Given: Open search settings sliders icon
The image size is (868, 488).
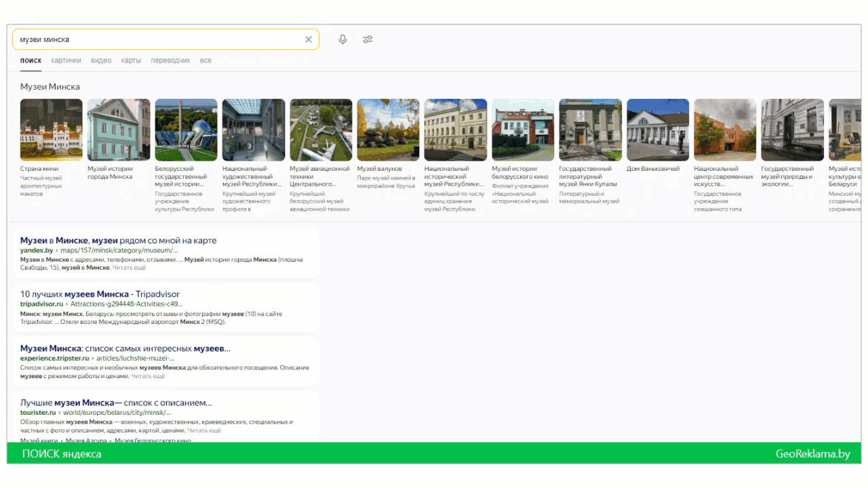Looking at the screenshot, I should point(368,39).
